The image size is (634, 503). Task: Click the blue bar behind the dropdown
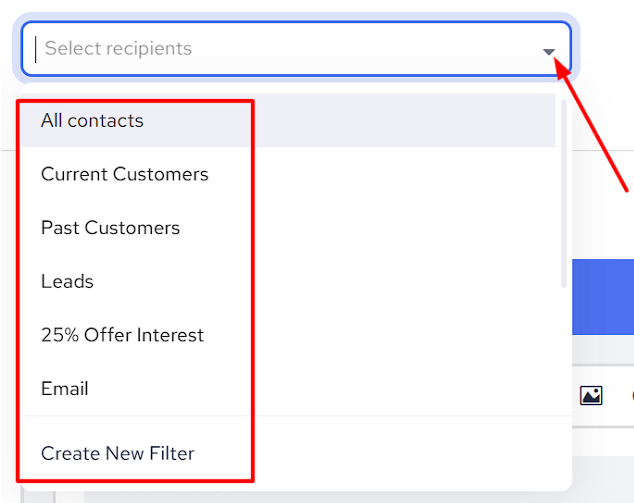(603, 297)
